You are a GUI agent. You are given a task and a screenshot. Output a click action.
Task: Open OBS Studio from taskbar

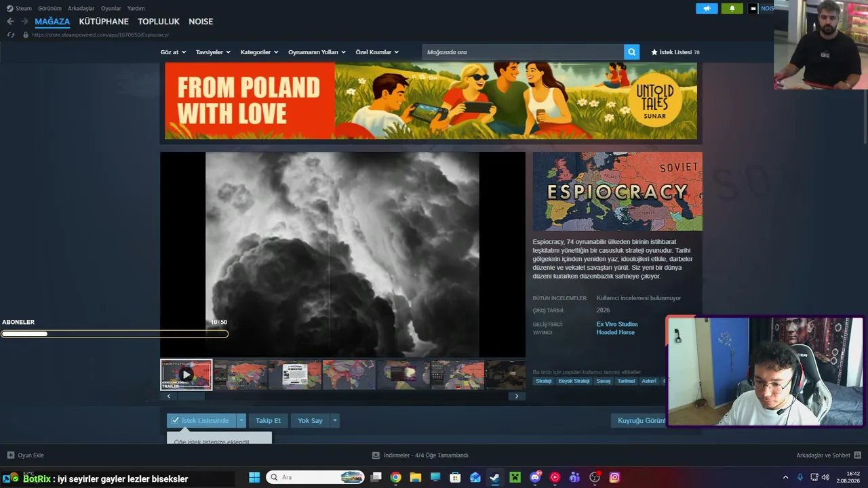(x=595, y=477)
